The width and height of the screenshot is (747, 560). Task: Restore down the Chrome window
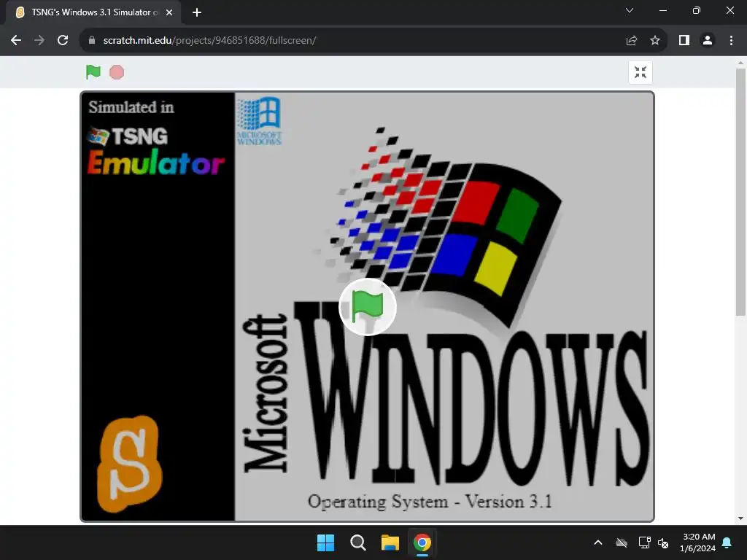[697, 10]
